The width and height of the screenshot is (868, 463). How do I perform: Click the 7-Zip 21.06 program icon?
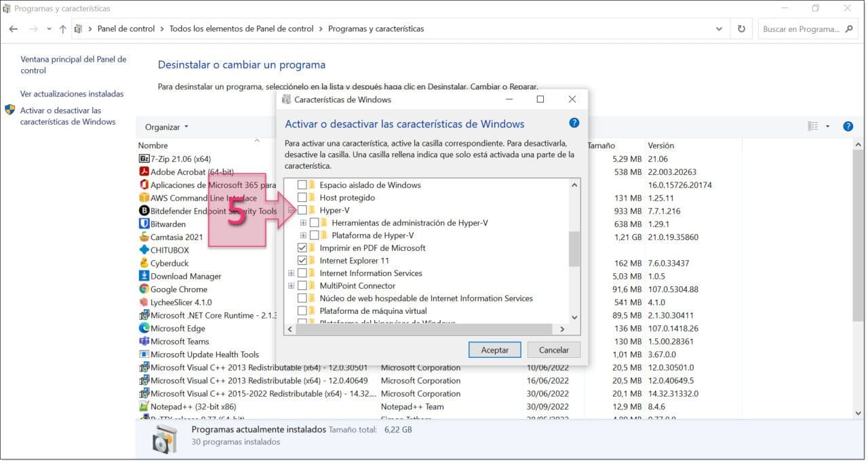coord(144,159)
